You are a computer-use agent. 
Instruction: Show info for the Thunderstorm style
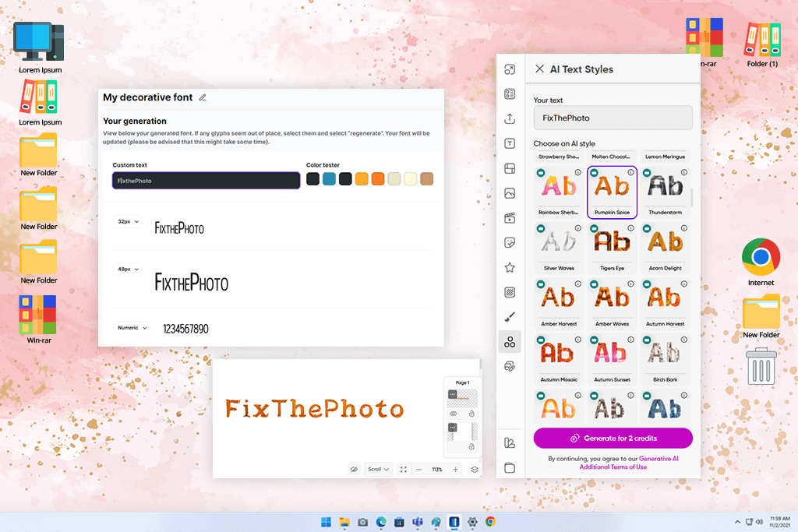684,172
